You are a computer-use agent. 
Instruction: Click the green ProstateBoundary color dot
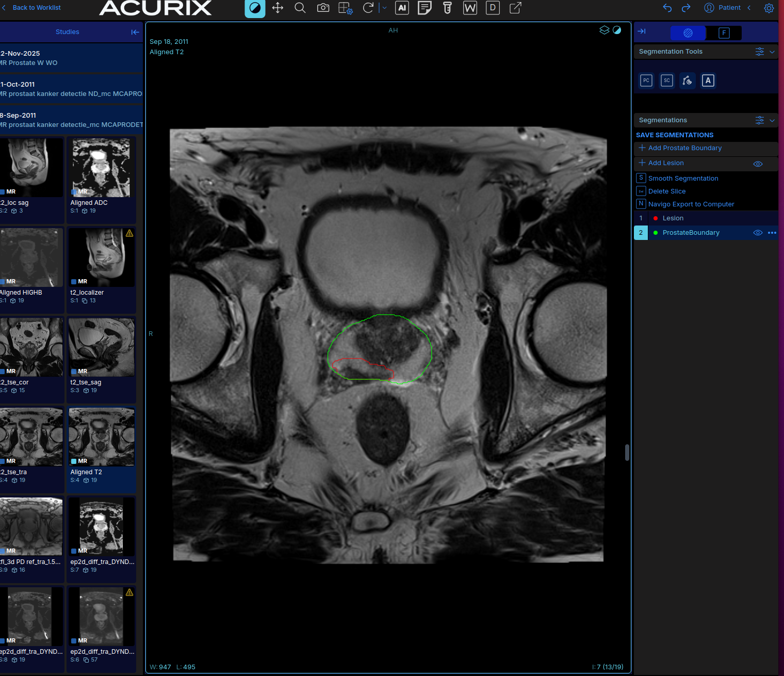[655, 233]
